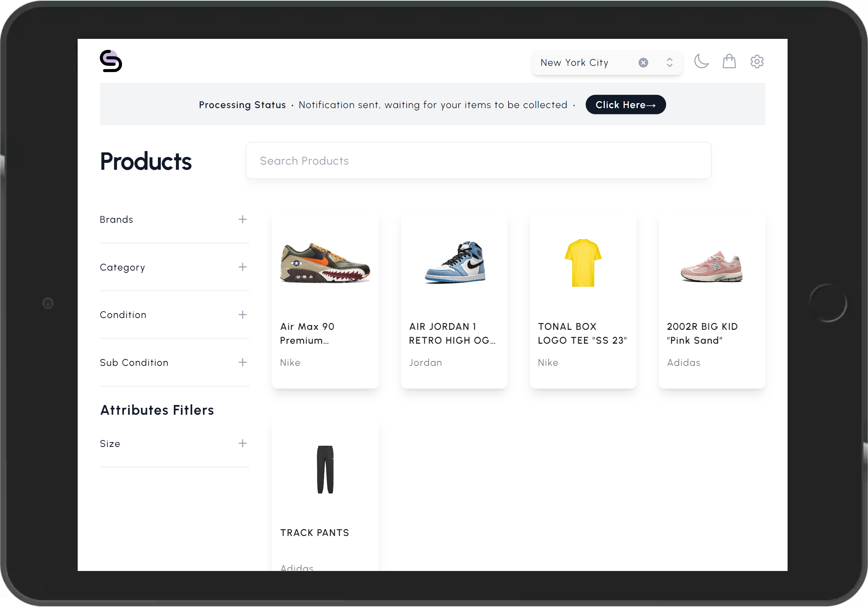Expand the Category filter
The width and height of the screenshot is (868, 607).
point(242,267)
